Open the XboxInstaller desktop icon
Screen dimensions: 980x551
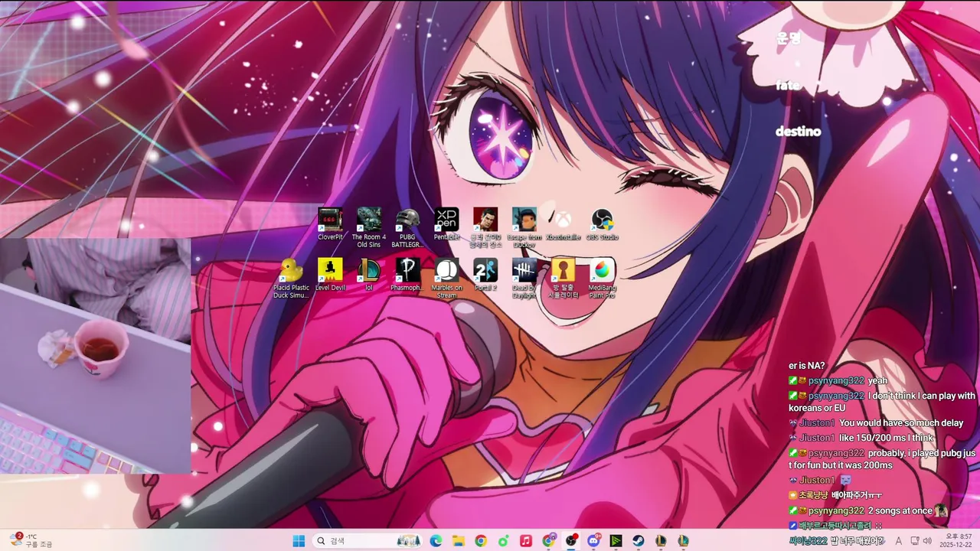[563, 224]
